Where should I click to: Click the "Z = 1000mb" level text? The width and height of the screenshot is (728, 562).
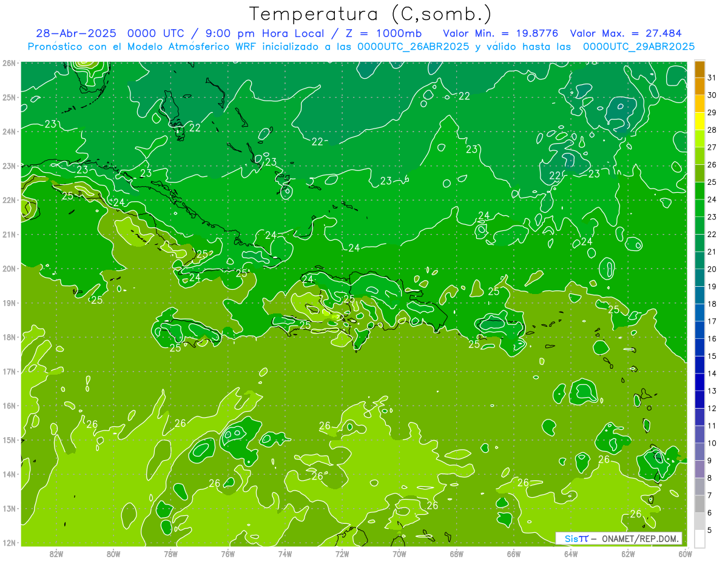tap(383, 33)
